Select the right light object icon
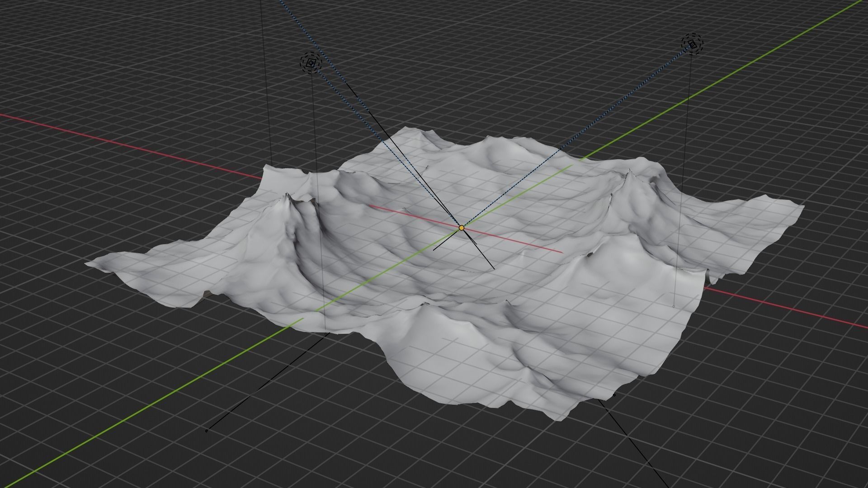Viewport: 868px width, 488px height. pyautogui.click(x=692, y=44)
